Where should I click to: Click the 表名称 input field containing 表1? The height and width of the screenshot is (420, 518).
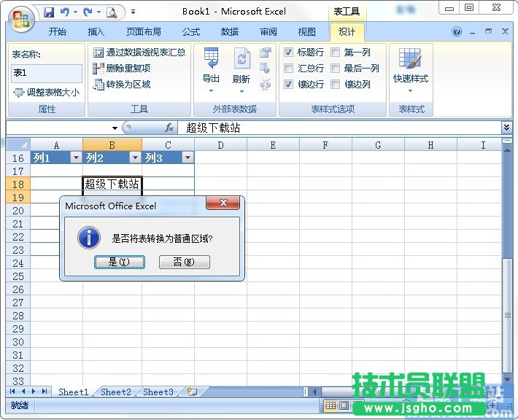47,73
